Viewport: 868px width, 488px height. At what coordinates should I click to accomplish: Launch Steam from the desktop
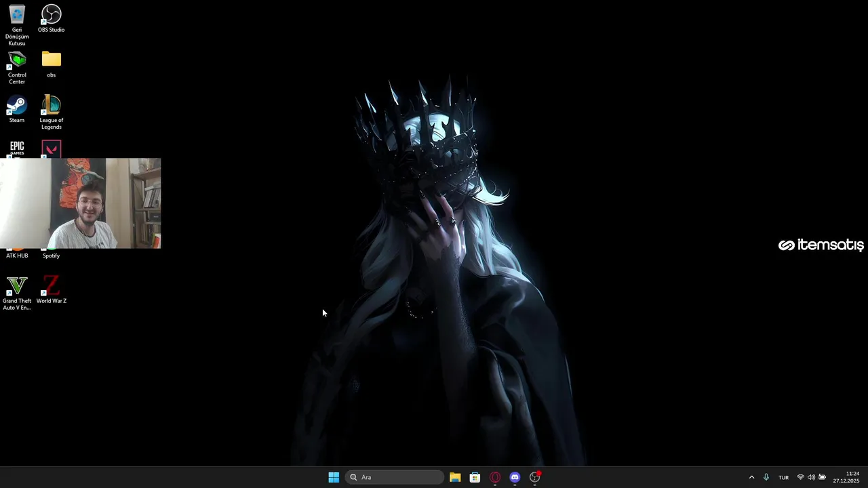(x=17, y=110)
